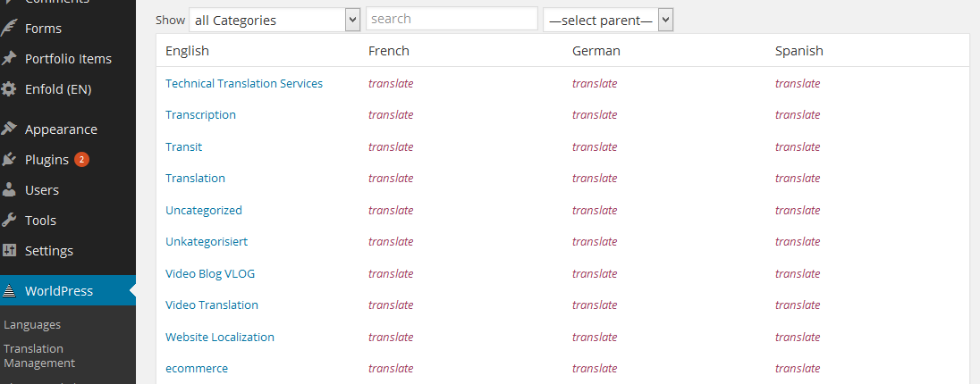Open the 'select parent' dropdown
The image size is (980, 384).
[608, 20]
